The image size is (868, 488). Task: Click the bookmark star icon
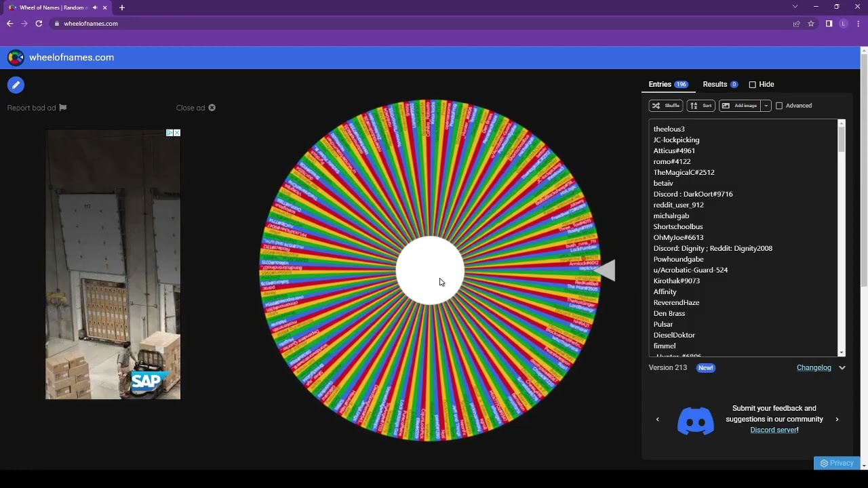coord(811,24)
